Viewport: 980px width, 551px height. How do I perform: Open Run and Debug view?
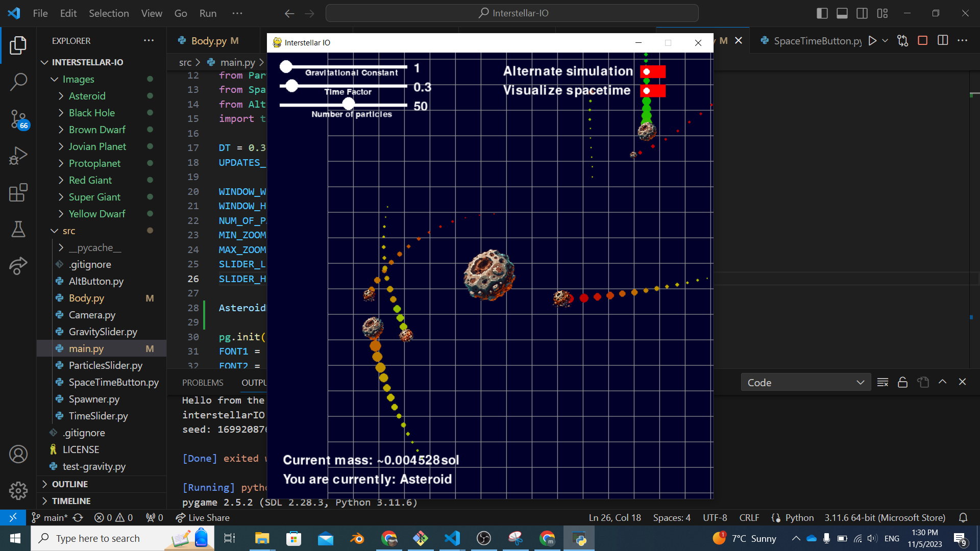(x=18, y=156)
